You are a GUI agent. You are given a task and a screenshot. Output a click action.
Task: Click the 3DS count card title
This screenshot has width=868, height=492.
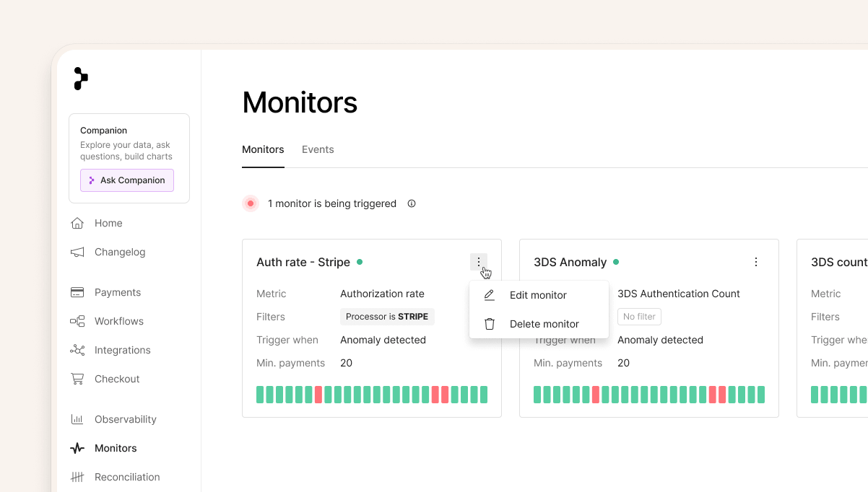tap(839, 262)
